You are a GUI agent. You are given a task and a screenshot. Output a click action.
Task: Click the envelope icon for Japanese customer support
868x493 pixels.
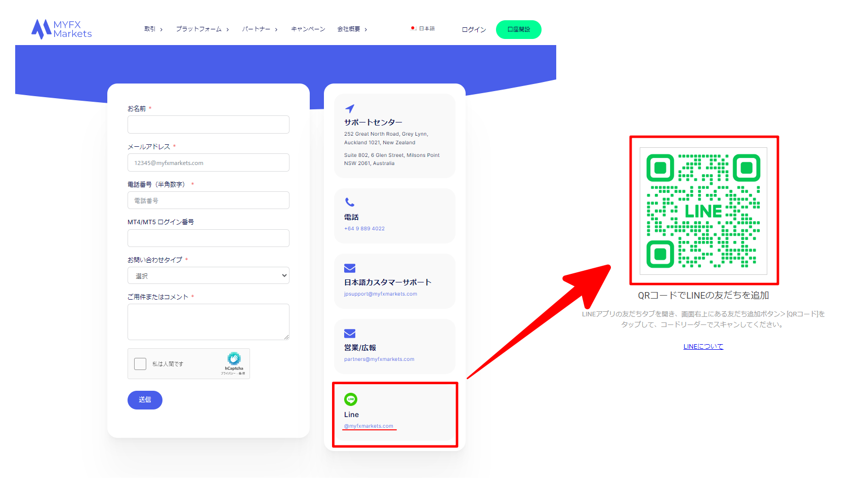[350, 268]
